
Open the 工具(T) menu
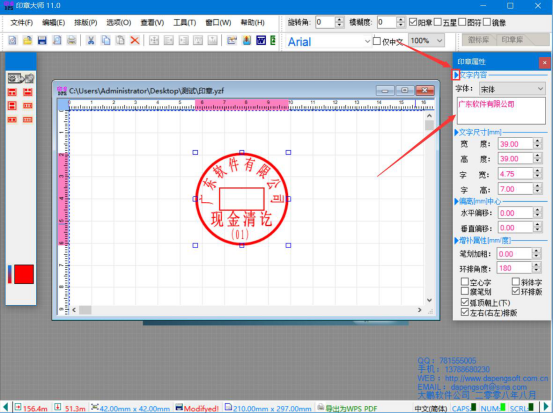click(x=184, y=23)
